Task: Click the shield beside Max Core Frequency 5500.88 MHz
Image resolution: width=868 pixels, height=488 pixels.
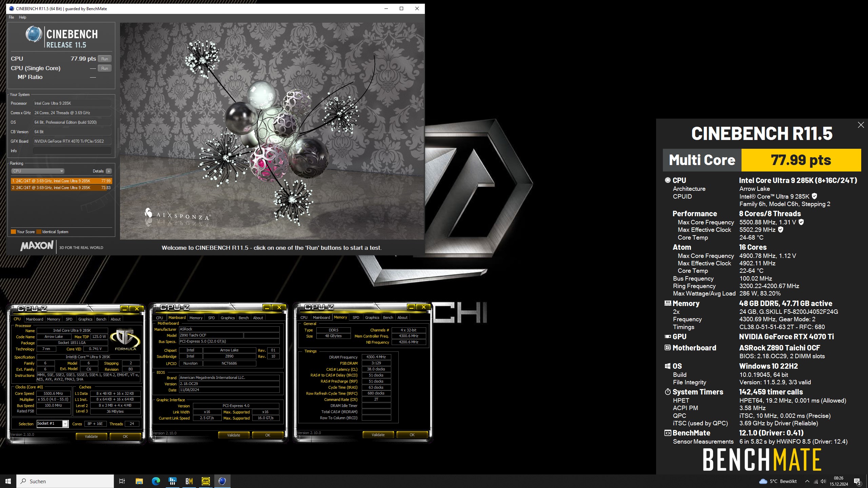Action: 801,222
